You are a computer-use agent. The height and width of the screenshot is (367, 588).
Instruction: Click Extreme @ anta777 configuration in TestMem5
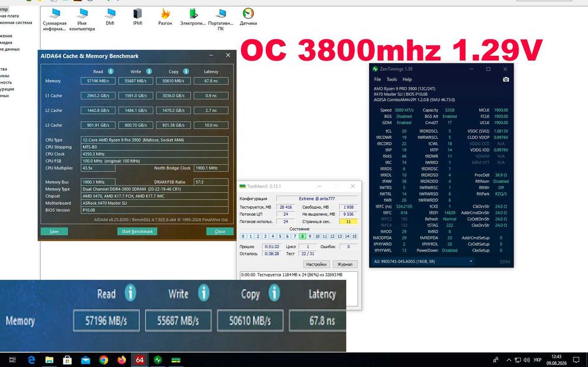click(x=317, y=199)
